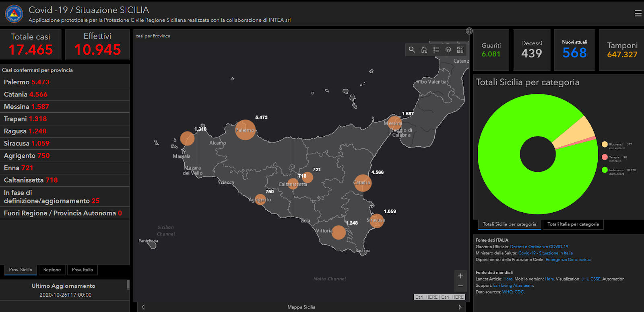Open the map search tool
Image resolution: width=644 pixels, height=312 pixels.
[x=412, y=49]
